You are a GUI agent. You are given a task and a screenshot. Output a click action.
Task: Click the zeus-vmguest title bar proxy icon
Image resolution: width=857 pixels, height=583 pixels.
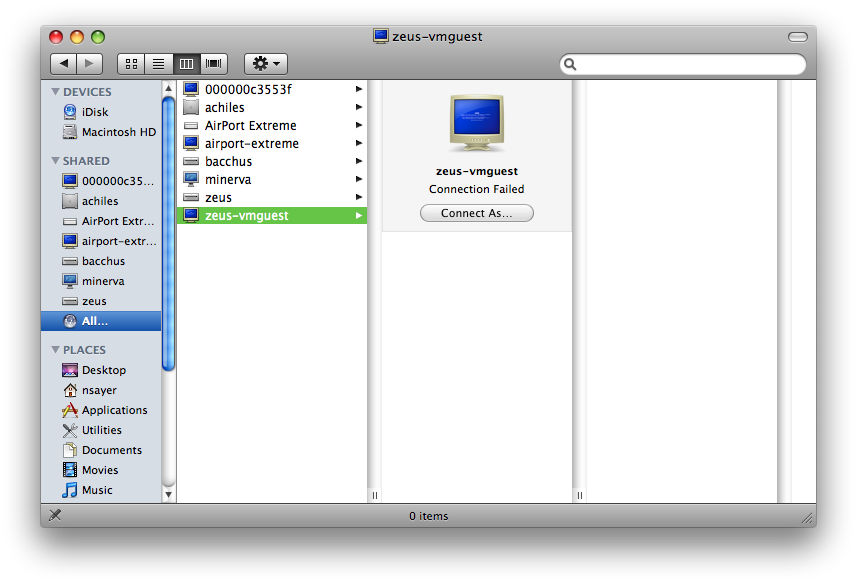pyautogui.click(x=380, y=36)
